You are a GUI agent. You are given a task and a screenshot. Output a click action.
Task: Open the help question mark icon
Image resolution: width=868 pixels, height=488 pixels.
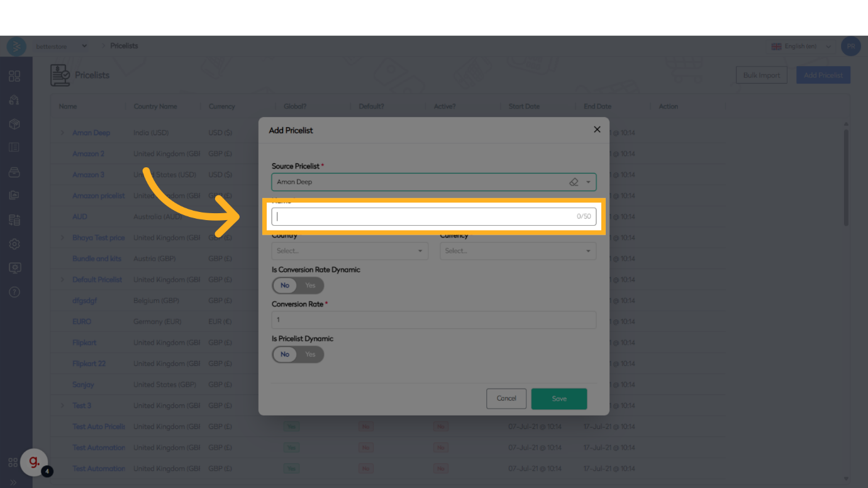point(14,292)
